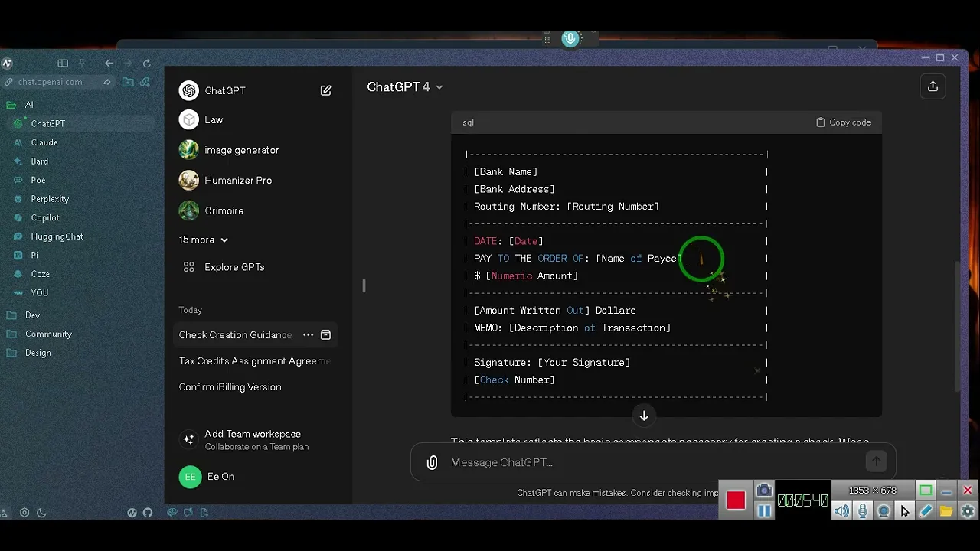Viewport: 980px width, 551px height.
Task: Click Add Team workspace
Action: click(253, 439)
